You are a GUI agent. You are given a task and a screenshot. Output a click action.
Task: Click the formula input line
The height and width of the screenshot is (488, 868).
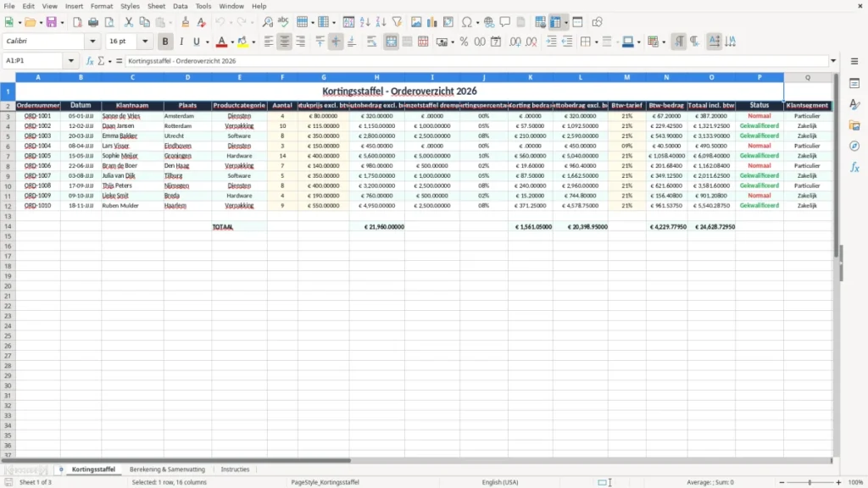click(x=476, y=61)
